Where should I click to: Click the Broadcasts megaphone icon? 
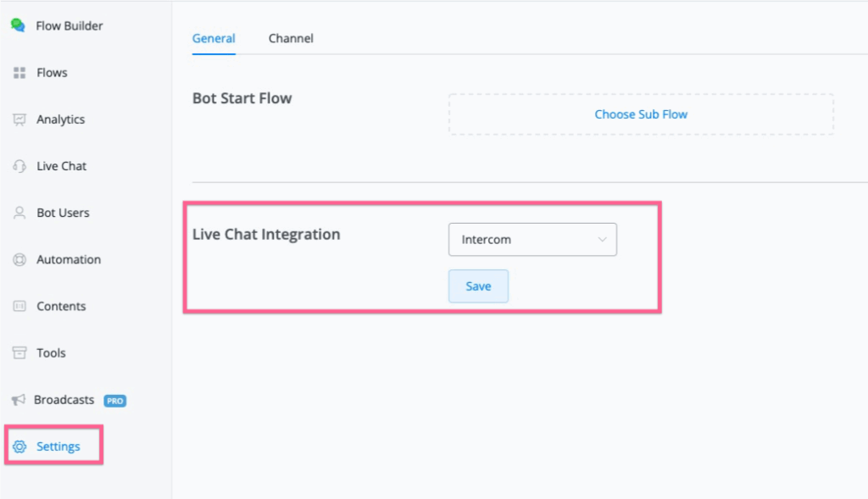pos(18,400)
